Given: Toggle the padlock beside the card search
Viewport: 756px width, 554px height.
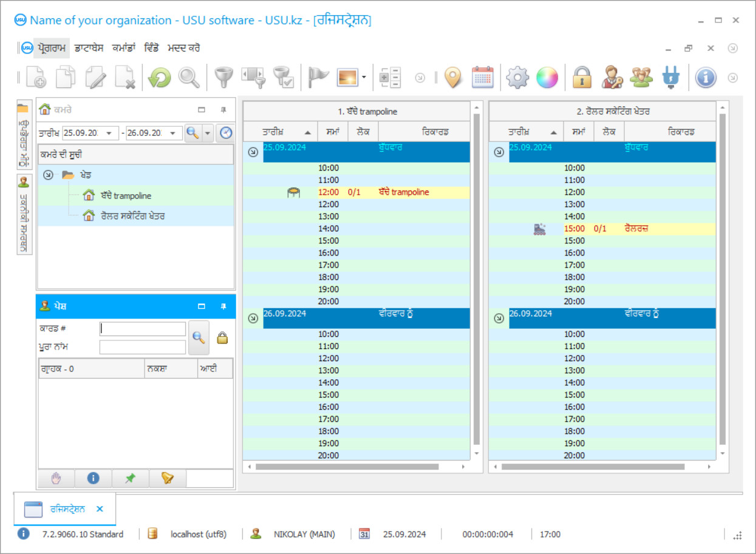Looking at the screenshot, I should pos(222,339).
